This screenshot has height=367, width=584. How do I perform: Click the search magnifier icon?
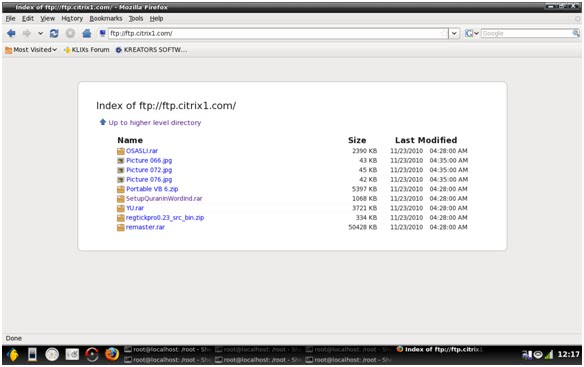[576, 34]
